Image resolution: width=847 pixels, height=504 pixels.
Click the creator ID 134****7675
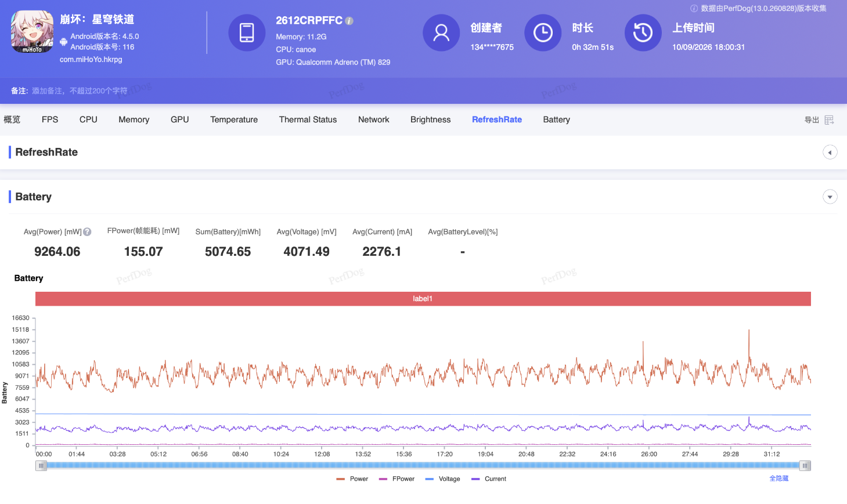(492, 47)
